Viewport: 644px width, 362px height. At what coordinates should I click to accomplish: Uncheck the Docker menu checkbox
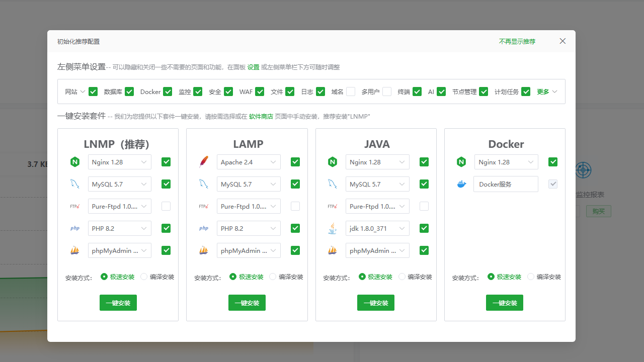(x=168, y=92)
